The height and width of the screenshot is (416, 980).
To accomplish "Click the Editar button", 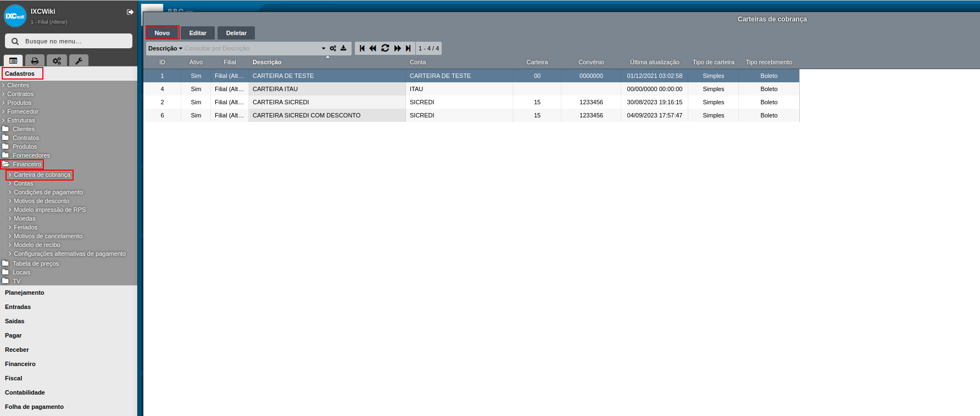I will coord(198,33).
